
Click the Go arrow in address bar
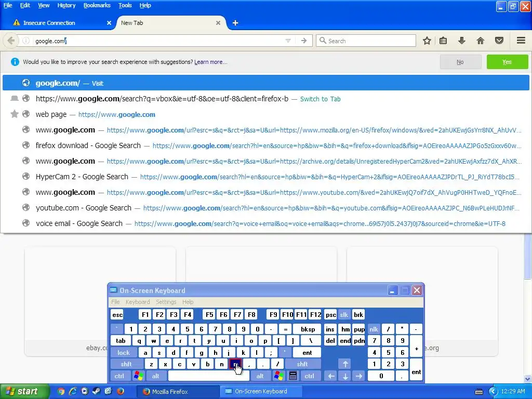(303, 41)
